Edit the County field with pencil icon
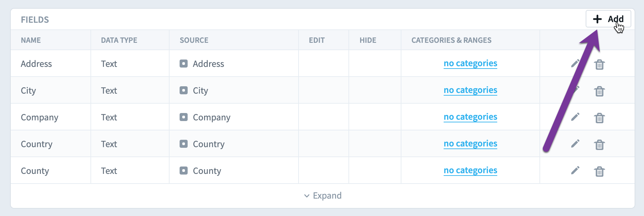 point(575,170)
